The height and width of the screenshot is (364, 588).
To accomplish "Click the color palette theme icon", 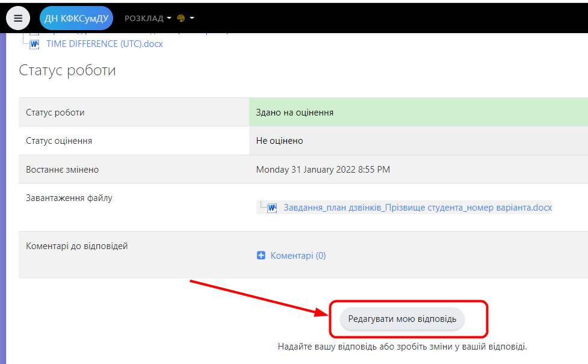I will [181, 18].
